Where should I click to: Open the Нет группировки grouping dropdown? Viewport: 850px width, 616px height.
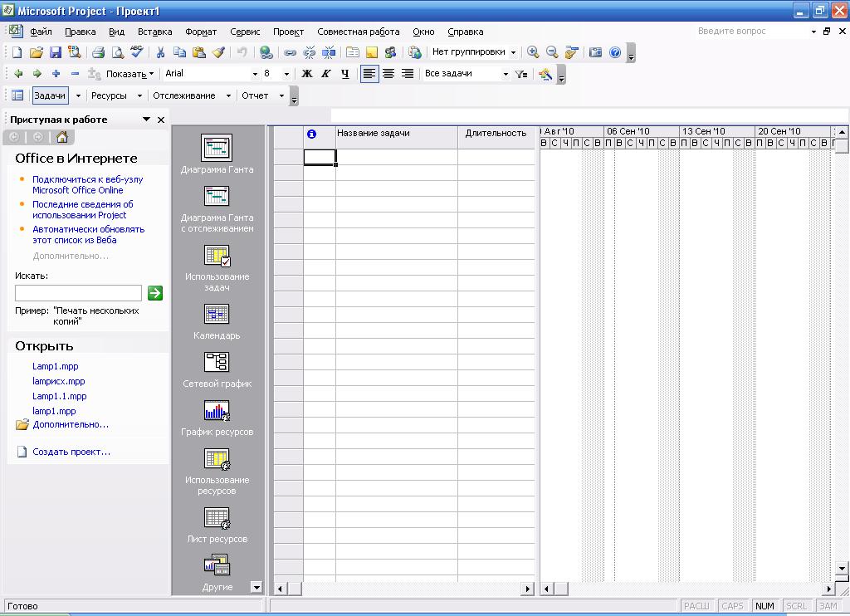(513, 52)
